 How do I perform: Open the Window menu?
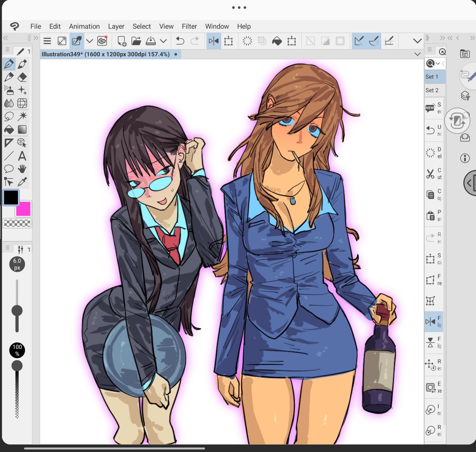pos(217,26)
